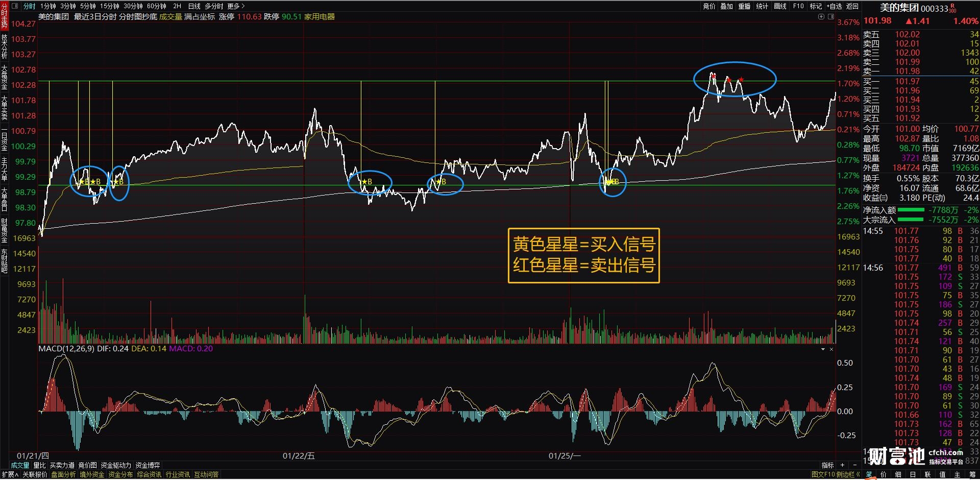Click the 返回 back button

pyautogui.click(x=852, y=6)
